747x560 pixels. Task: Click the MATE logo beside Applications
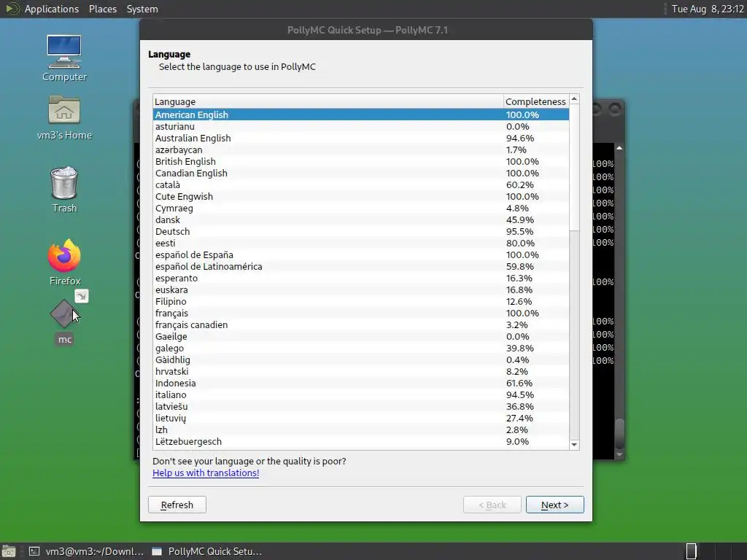click(12, 9)
